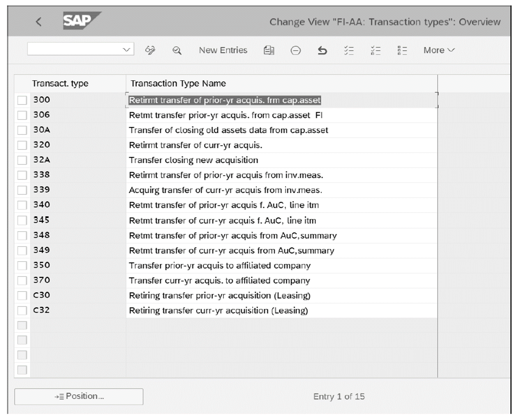Click the New Entries toolbar item
Viewport: 520px width, 420px height.
click(x=223, y=50)
